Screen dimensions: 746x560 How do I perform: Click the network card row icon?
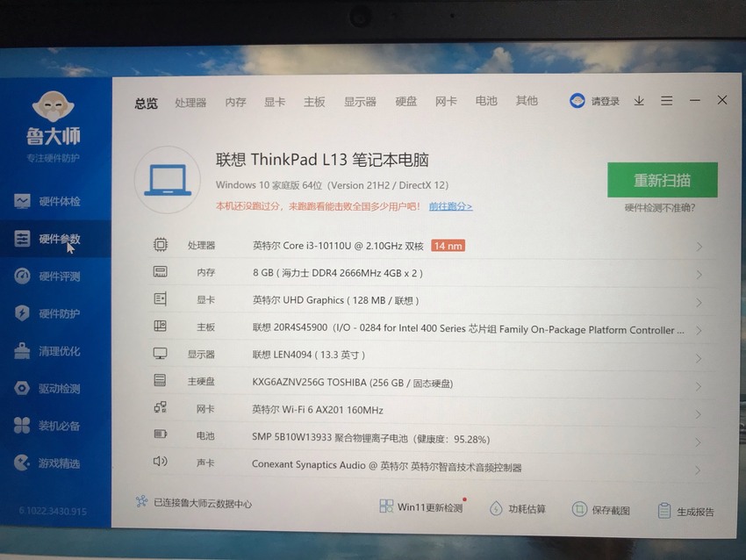coord(161,407)
